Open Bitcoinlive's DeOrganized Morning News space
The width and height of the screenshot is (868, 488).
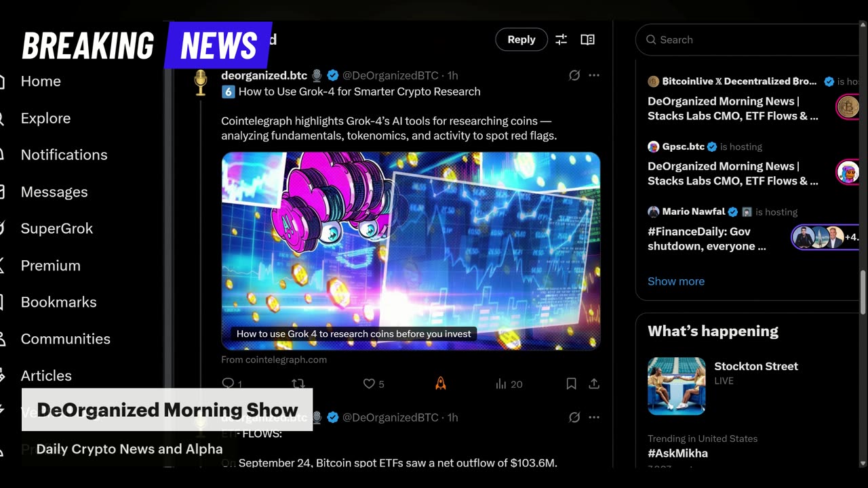[733, 108]
